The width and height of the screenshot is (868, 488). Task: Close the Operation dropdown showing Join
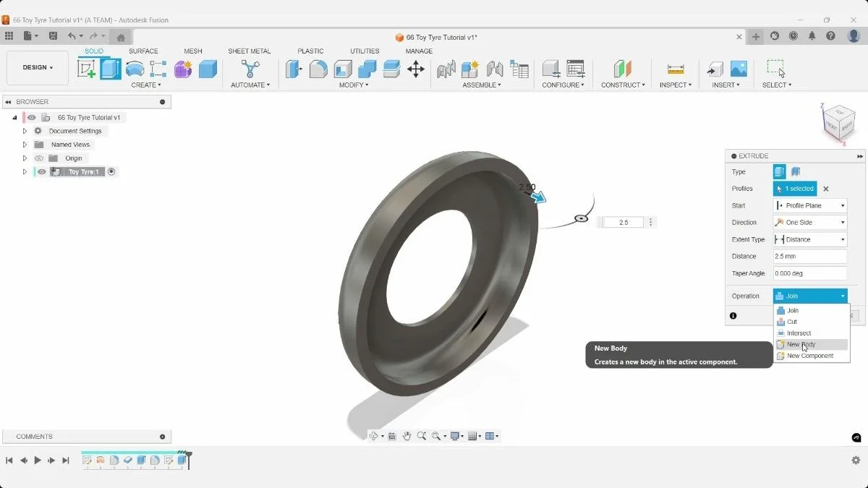tap(810, 296)
